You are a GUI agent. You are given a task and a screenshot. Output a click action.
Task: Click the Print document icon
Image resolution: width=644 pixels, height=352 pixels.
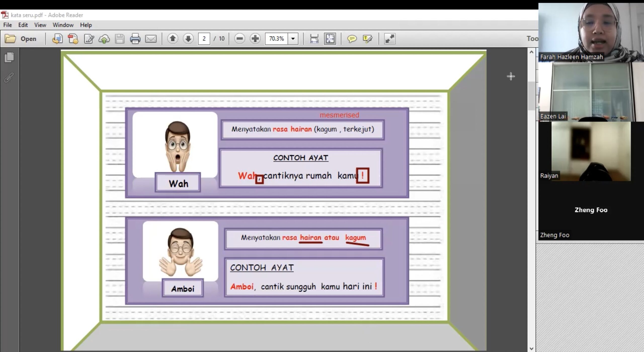[x=135, y=38]
